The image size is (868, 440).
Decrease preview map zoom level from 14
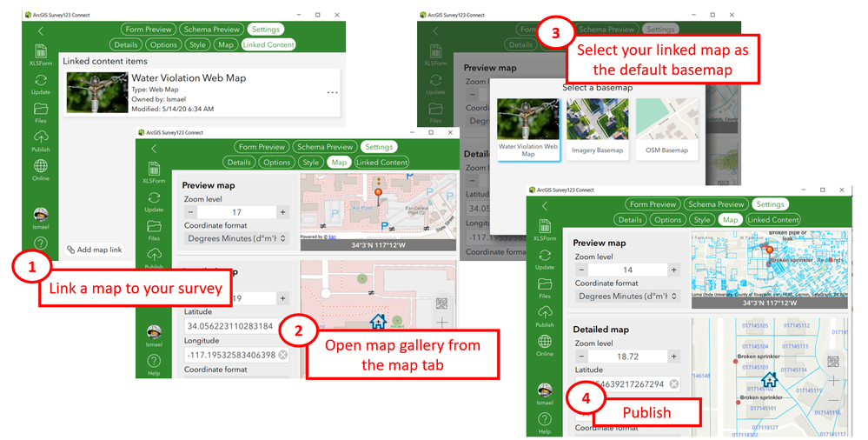581,270
